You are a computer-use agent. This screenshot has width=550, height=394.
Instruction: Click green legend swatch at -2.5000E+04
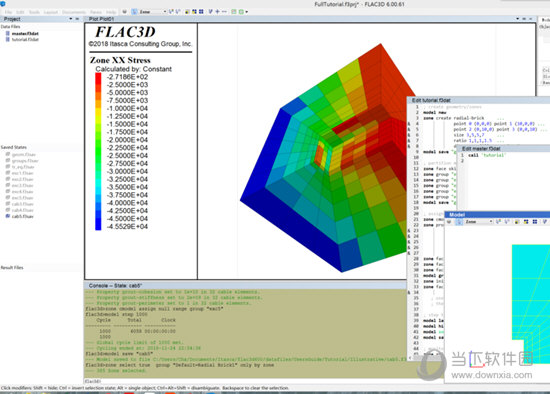[98, 155]
